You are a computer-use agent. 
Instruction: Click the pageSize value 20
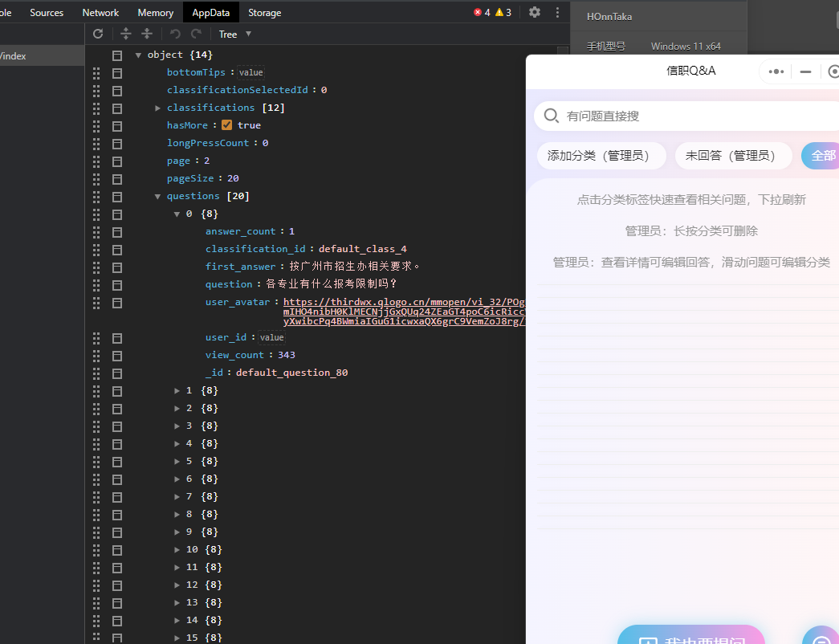(233, 179)
